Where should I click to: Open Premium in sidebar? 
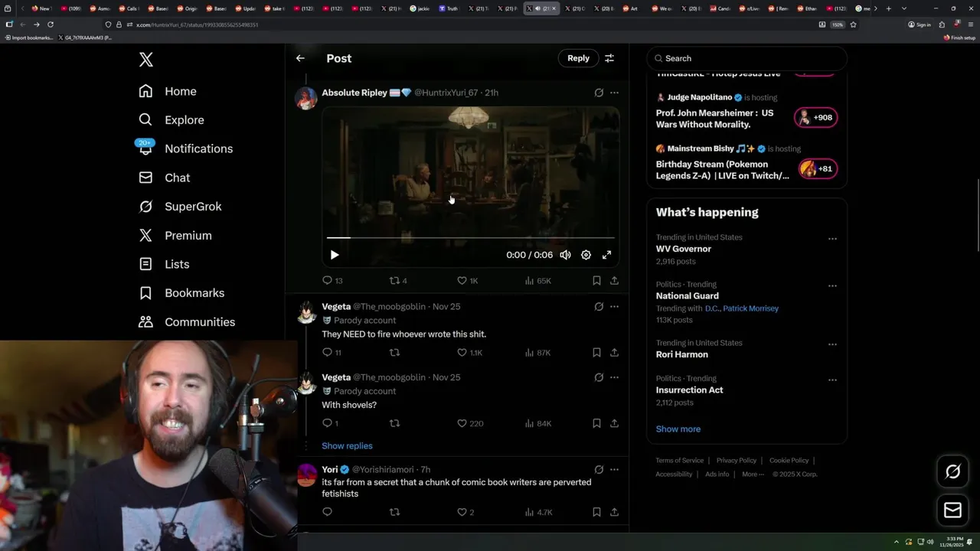(175, 236)
